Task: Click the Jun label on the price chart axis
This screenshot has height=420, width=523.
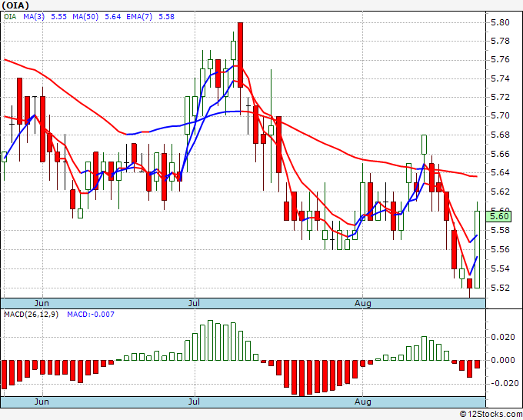Action: point(42,303)
